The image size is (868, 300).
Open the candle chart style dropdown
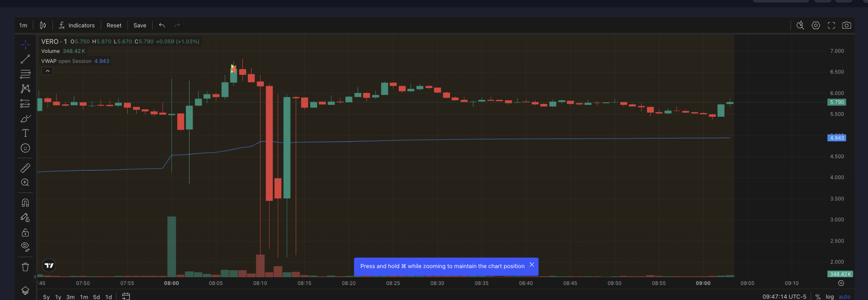pyautogui.click(x=42, y=26)
